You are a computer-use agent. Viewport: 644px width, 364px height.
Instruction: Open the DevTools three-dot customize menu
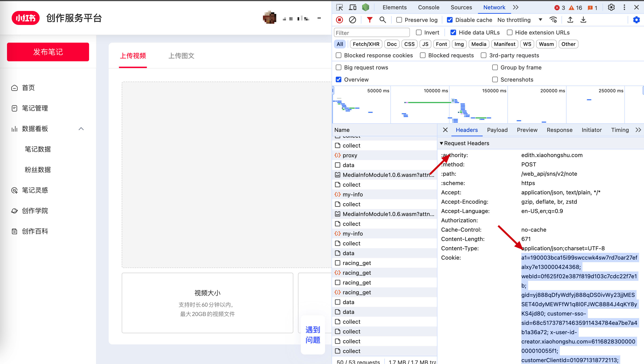pos(624,7)
